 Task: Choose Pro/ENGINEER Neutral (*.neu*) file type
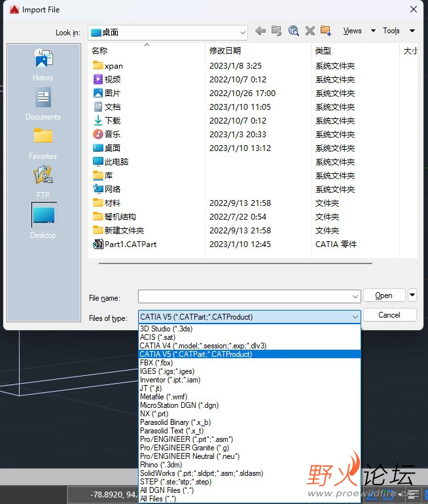[249, 456]
